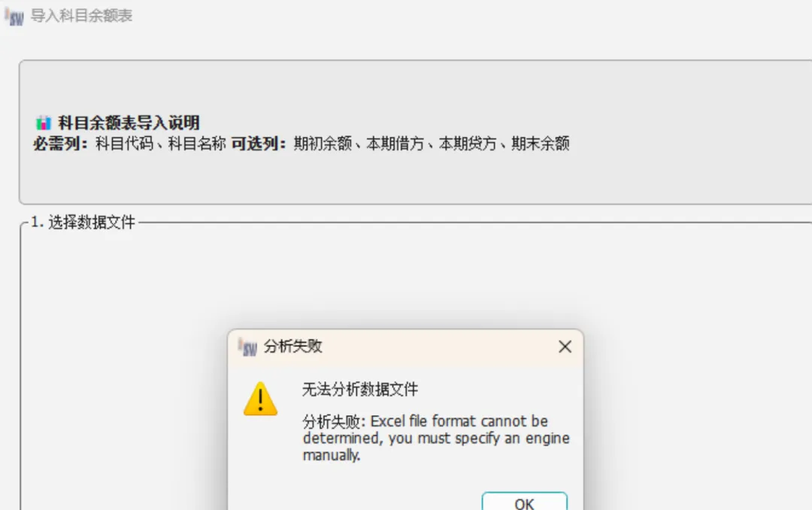
Task: Click the bar chart icon before 科目余额表导入说明
Action: click(x=44, y=123)
